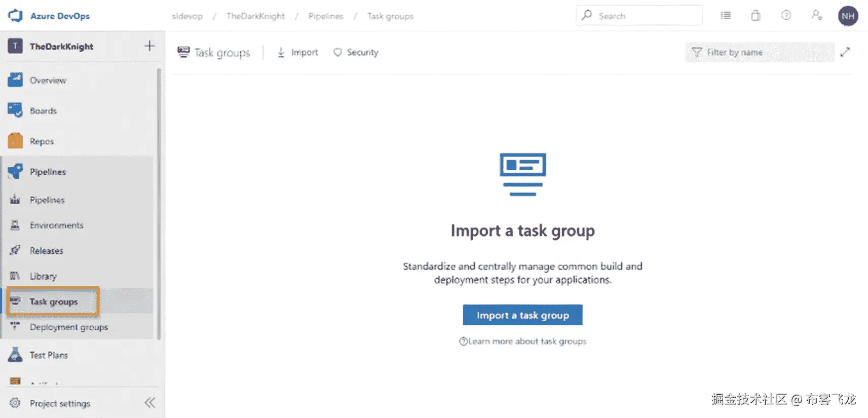Open the NH profile avatar
The image size is (868, 418).
click(x=848, y=16)
